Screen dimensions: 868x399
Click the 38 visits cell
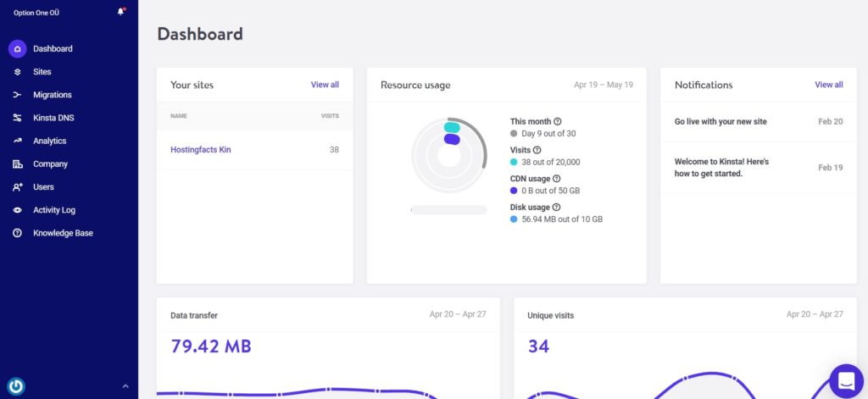pyautogui.click(x=334, y=150)
